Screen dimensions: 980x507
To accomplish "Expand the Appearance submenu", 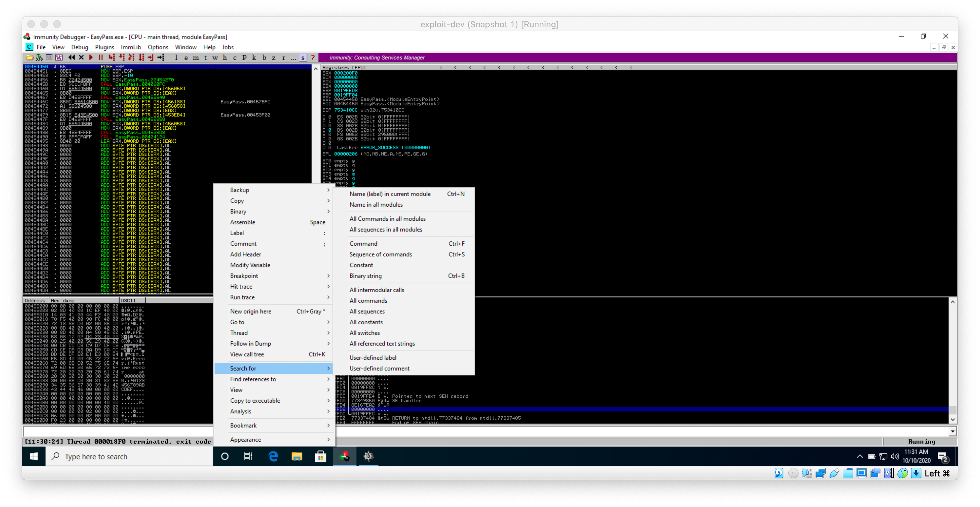I will [274, 439].
